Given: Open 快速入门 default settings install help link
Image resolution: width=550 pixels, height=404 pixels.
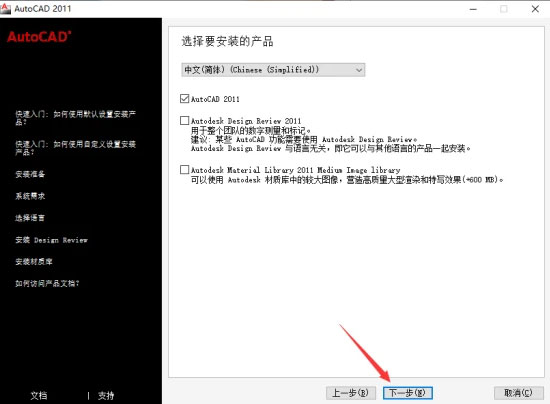Looking at the screenshot, I should tap(75, 118).
